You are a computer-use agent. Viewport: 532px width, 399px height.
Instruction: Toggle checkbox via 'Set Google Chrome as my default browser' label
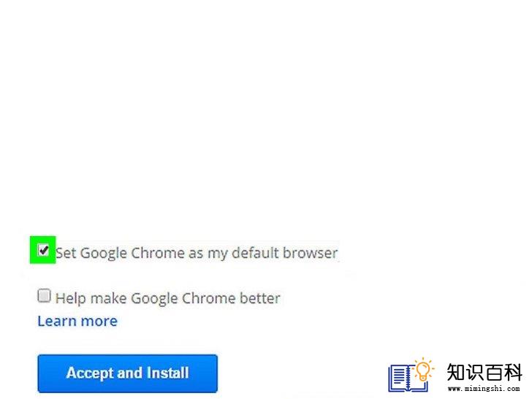[x=197, y=253]
